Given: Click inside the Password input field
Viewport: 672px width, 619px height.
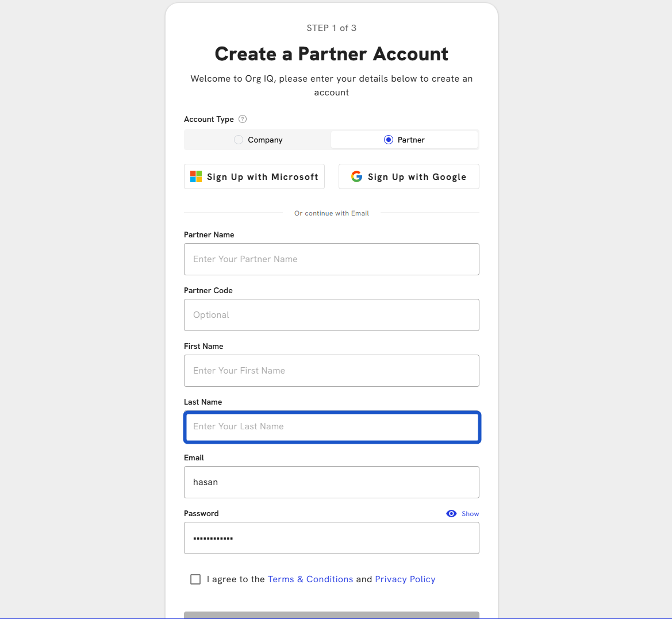Looking at the screenshot, I should [331, 538].
